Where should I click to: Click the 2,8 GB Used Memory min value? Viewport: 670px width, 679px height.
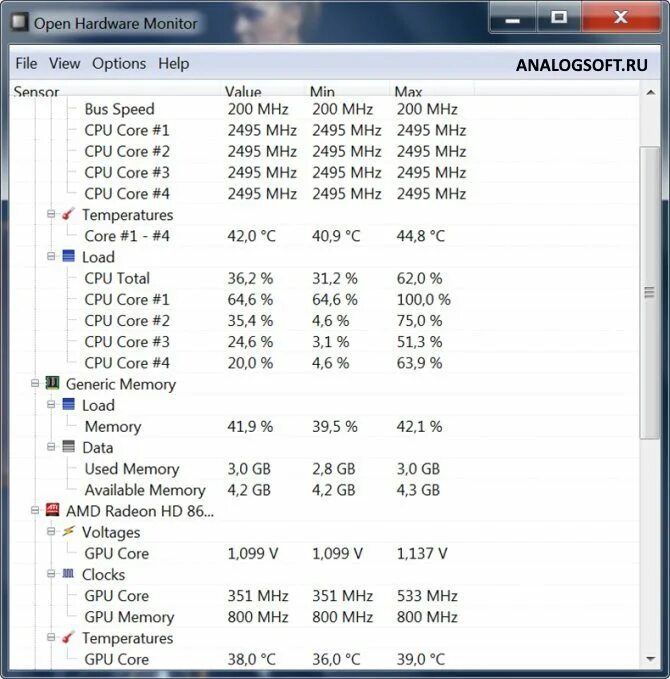[333, 469]
